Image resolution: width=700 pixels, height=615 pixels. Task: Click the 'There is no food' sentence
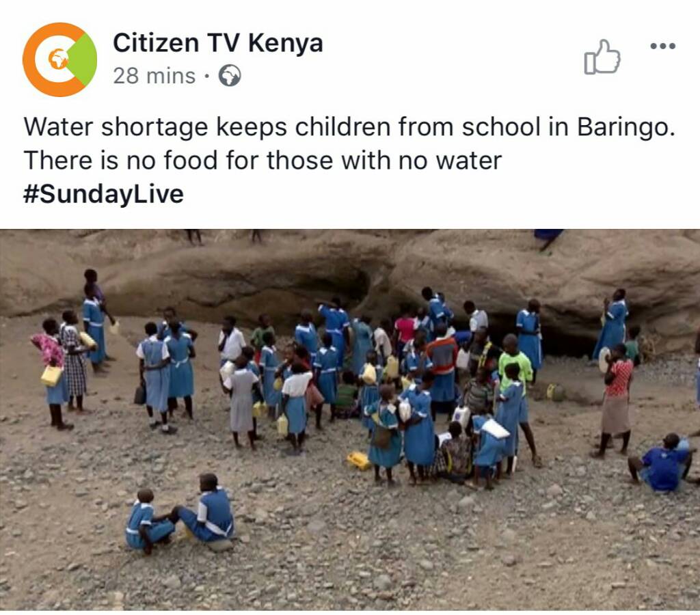(x=262, y=160)
